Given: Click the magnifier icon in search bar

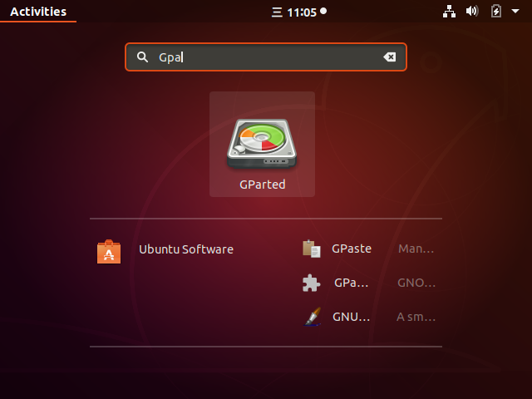Looking at the screenshot, I should click(142, 57).
